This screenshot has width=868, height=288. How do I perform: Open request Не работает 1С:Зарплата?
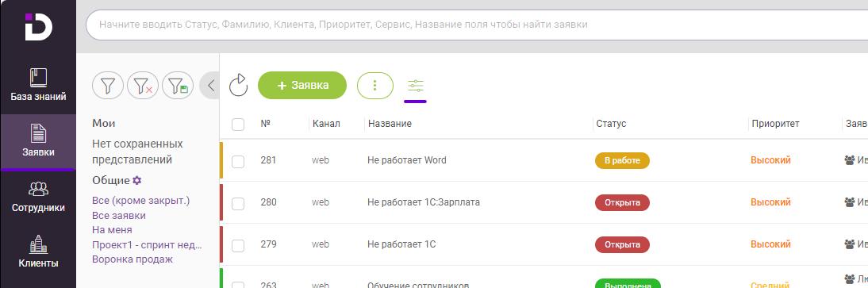424,202
